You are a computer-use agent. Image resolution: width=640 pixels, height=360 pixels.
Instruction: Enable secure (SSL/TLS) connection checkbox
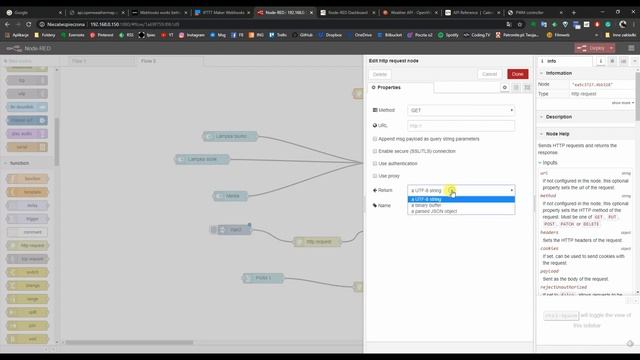[x=375, y=151]
